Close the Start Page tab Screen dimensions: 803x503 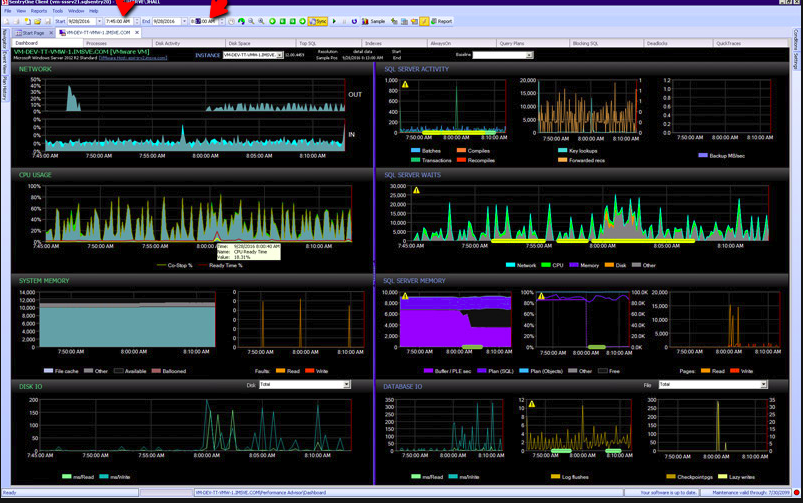coord(51,33)
